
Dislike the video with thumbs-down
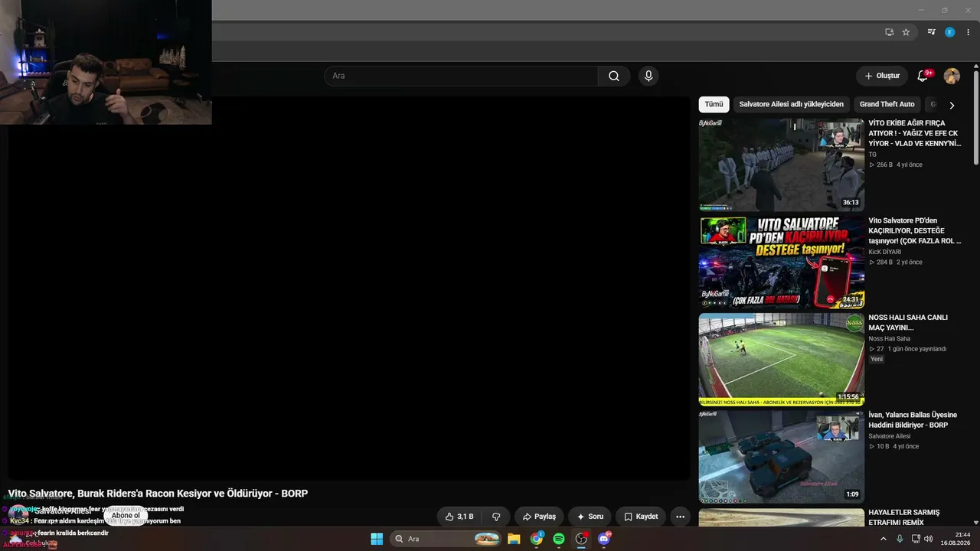[x=496, y=517]
